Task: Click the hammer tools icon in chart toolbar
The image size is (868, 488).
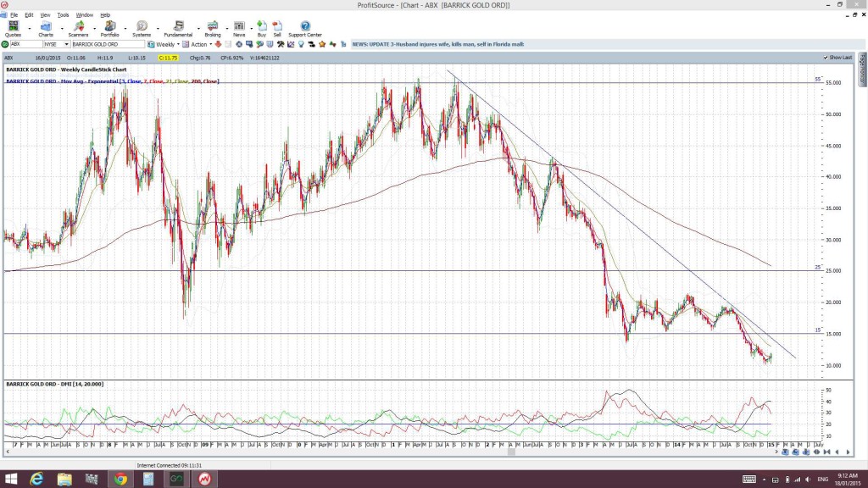Action: (x=281, y=44)
